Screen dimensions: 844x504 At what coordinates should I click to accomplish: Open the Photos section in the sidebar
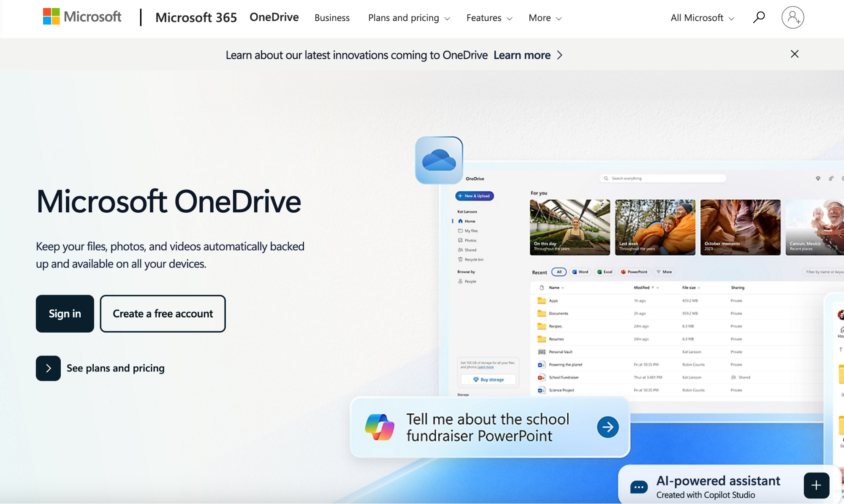pos(461,240)
